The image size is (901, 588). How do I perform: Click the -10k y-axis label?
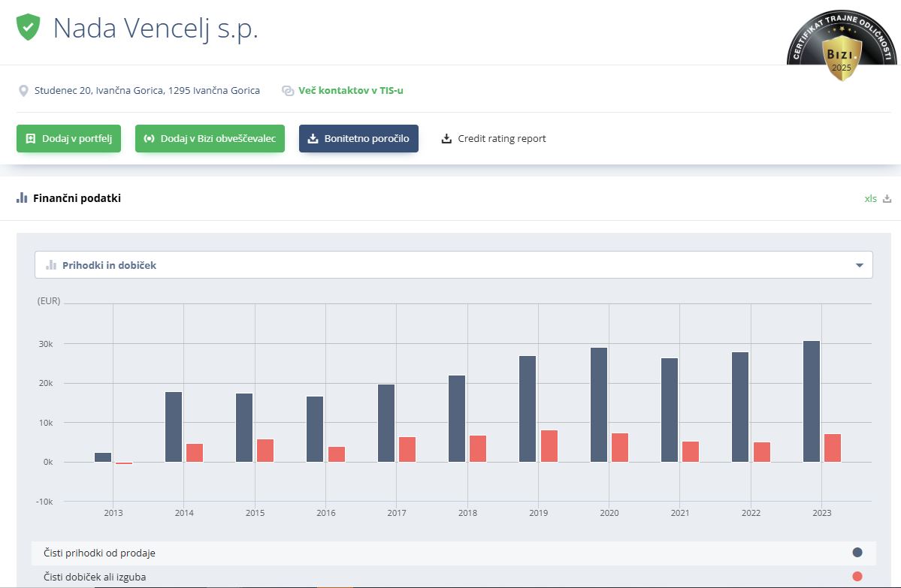(x=44, y=502)
